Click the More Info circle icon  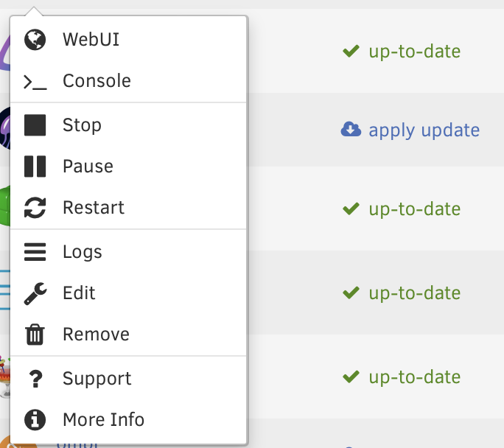point(35,420)
